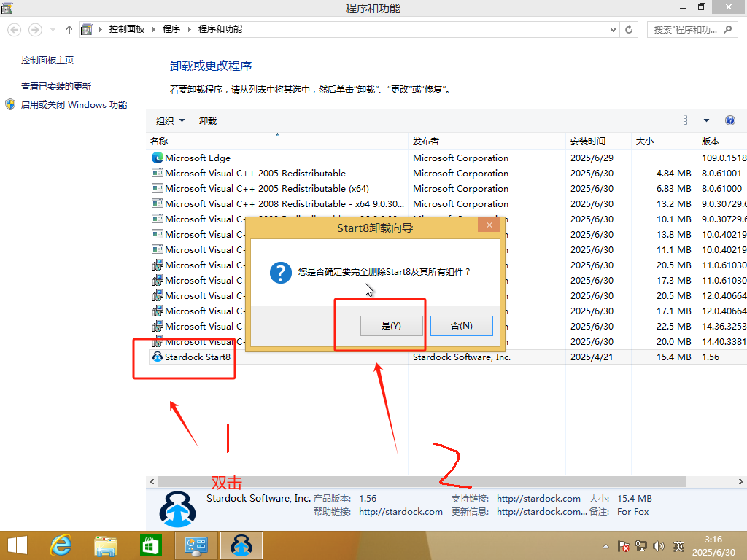
Task: Select Microsoft Visual C++ 2005 Redistributable (x64)
Action: (x=447, y=189)
